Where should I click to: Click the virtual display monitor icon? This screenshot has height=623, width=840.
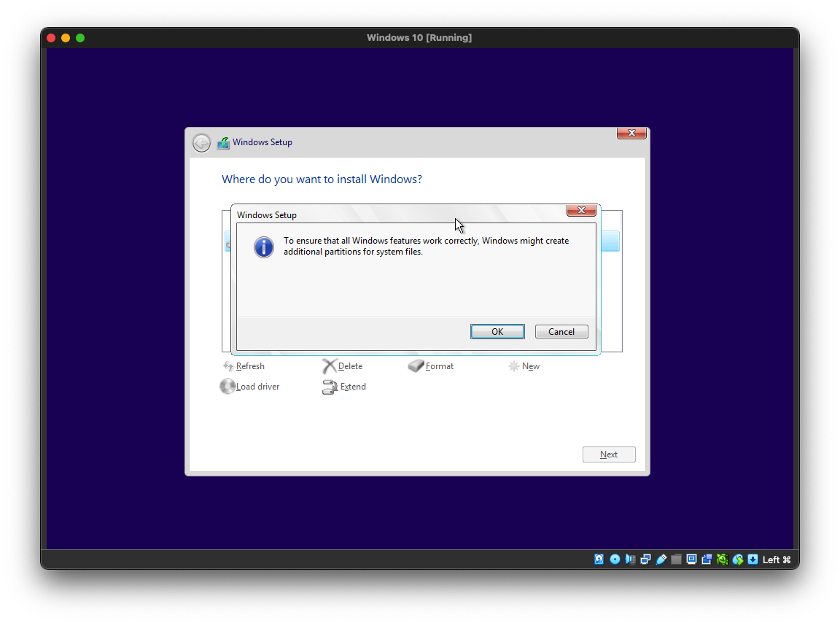[691, 560]
